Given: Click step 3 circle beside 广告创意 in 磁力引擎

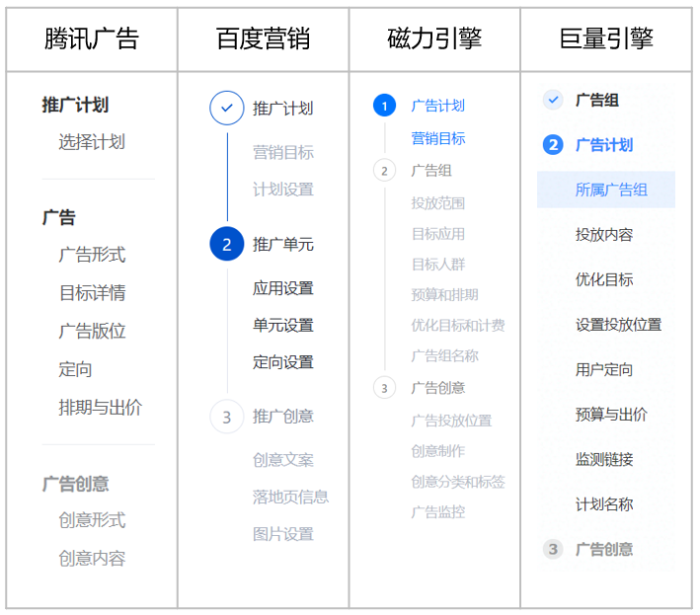Looking at the screenshot, I should [384, 388].
